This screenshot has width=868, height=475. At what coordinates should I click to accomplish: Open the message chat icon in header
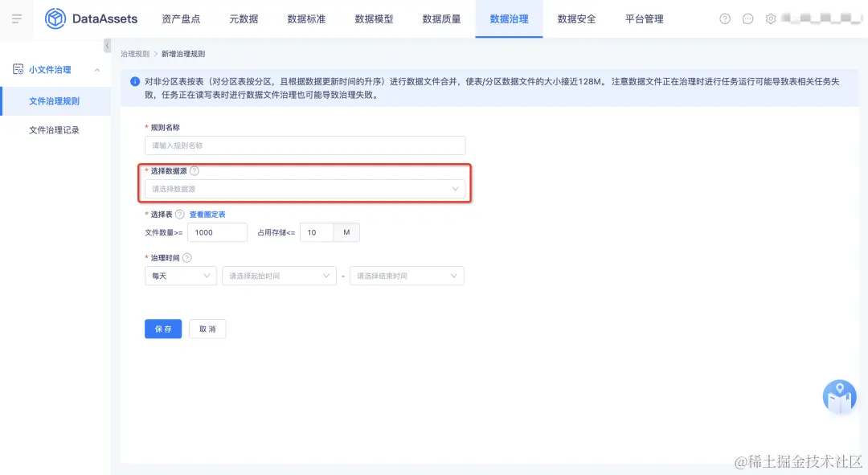pyautogui.click(x=747, y=18)
